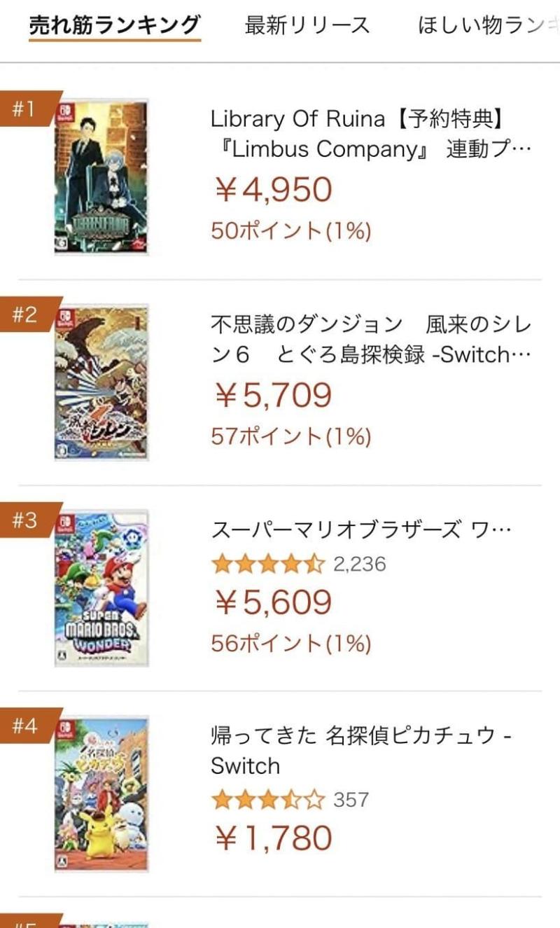Open 不思議のダンジョン 風来のシレン6 title link
This screenshot has width=560, height=928.
371,340
